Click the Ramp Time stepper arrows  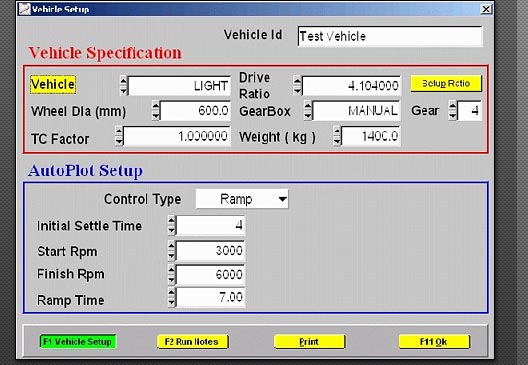coord(171,297)
